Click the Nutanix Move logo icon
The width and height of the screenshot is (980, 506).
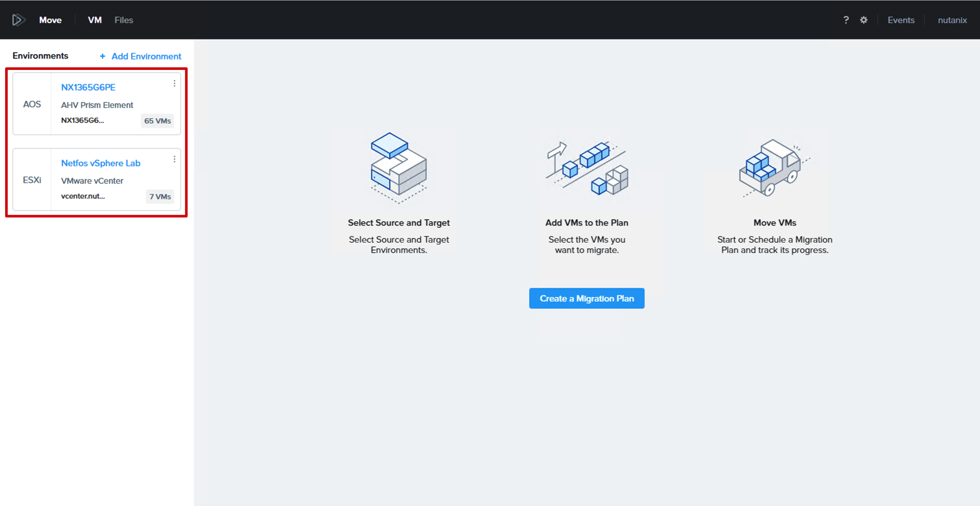(18, 20)
